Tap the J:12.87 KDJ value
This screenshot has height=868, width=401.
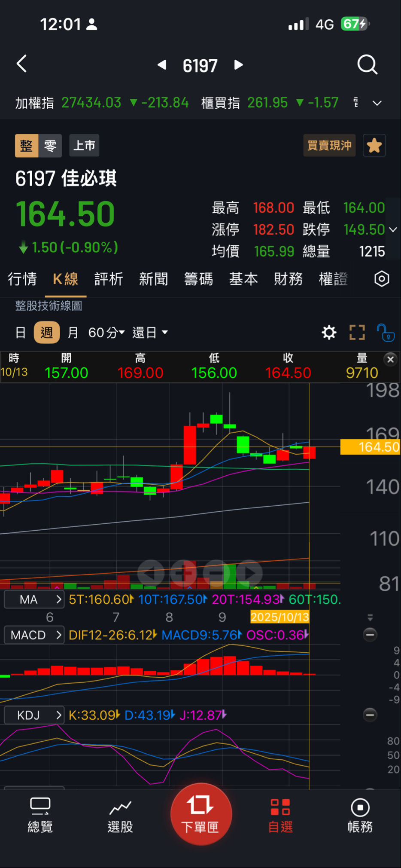tap(203, 715)
